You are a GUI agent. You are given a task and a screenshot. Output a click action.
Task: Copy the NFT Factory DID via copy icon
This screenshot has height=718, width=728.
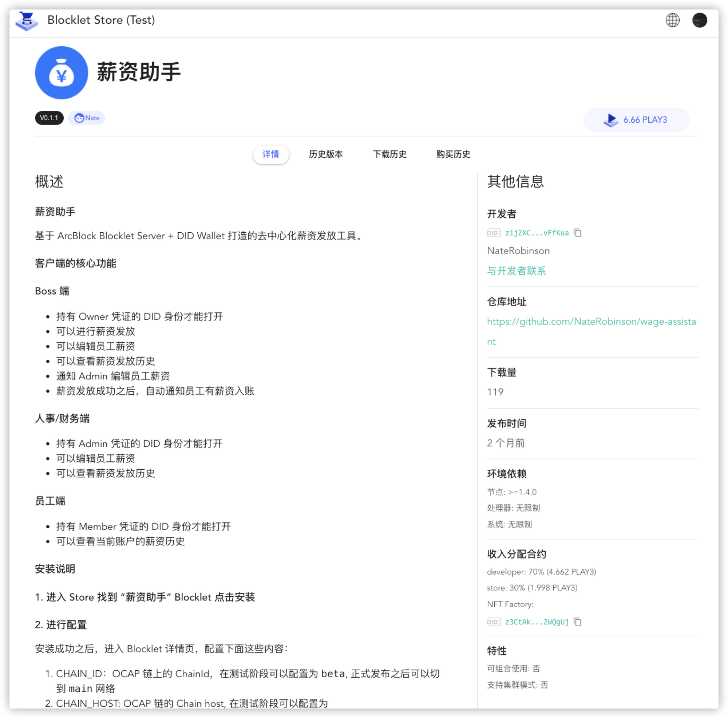click(578, 622)
